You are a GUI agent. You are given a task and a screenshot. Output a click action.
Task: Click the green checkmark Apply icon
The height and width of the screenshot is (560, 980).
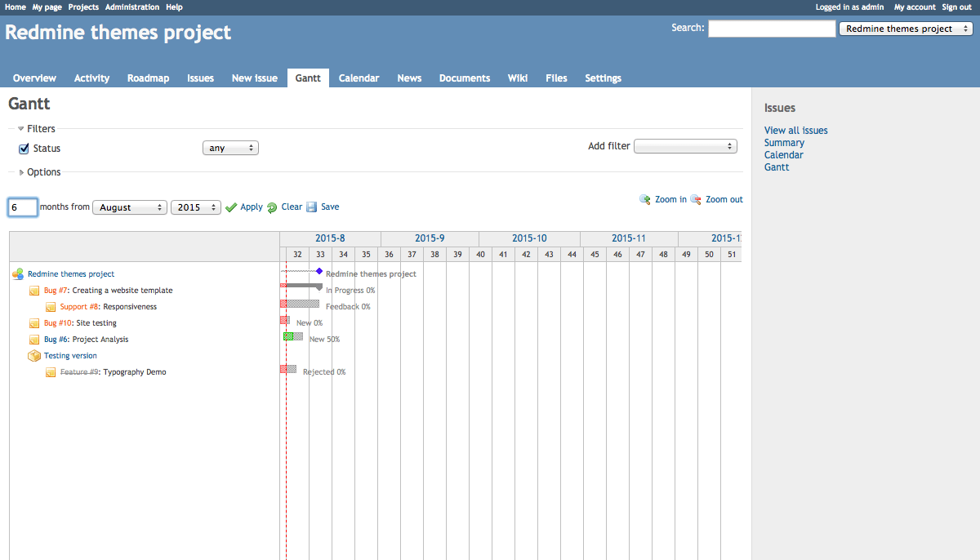point(231,207)
